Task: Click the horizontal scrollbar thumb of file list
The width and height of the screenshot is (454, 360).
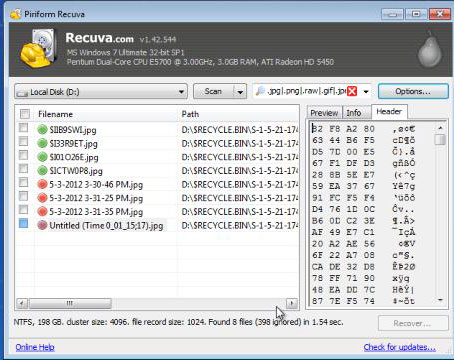Action: point(70,303)
